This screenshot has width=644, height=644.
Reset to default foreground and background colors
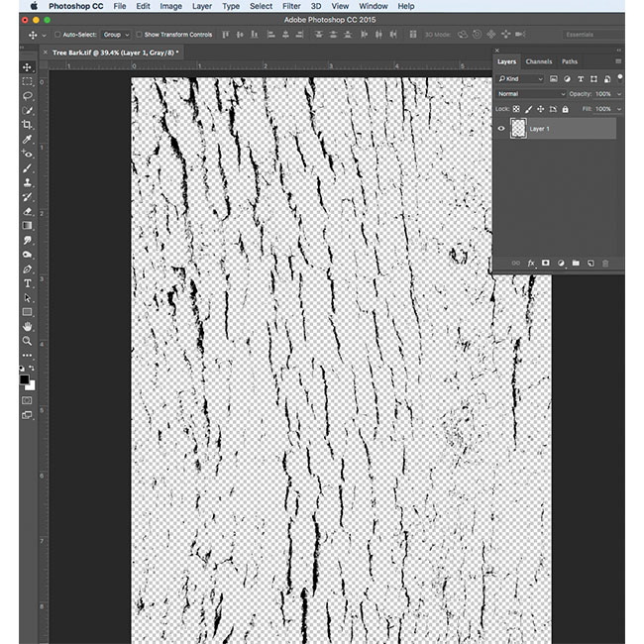(x=22, y=369)
